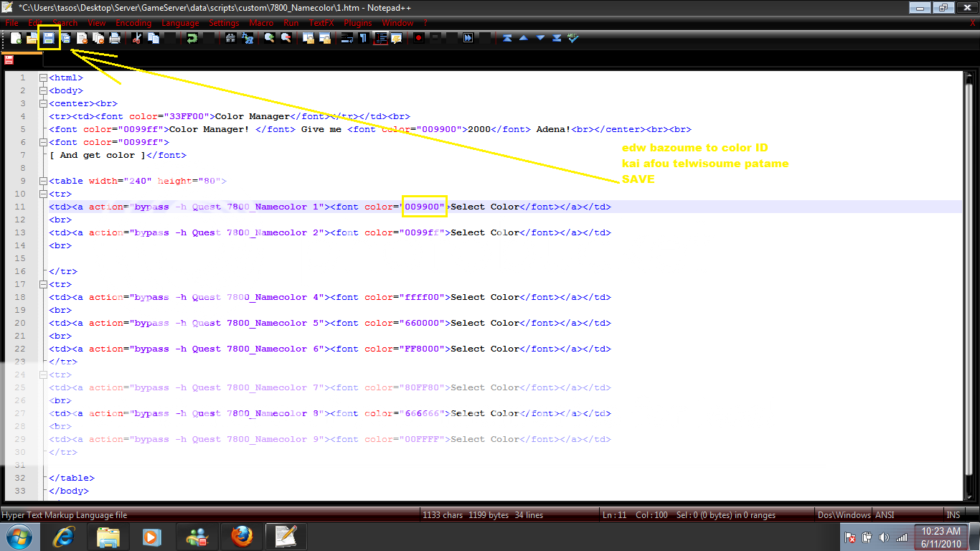Viewport: 980px width, 551px height.
Task: Open Firefox from the taskbar
Action: (242, 536)
